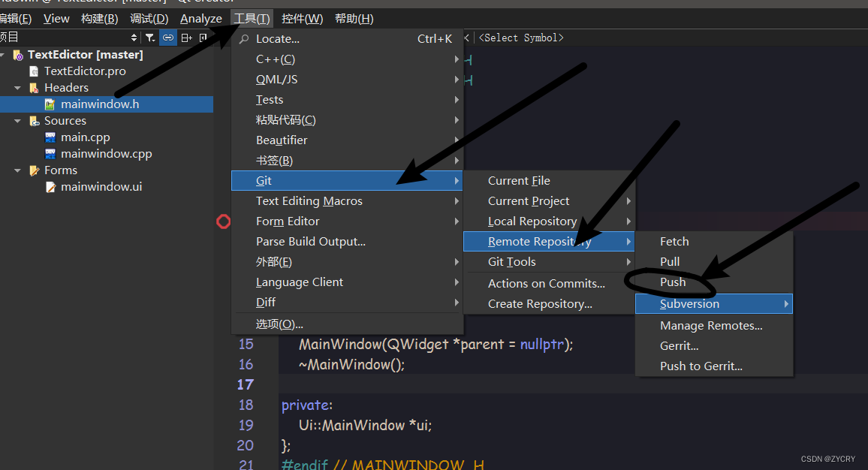Viewport: 868px width, 470px height.
Task: Select TextEdictor.pro file
Action: 85,71
